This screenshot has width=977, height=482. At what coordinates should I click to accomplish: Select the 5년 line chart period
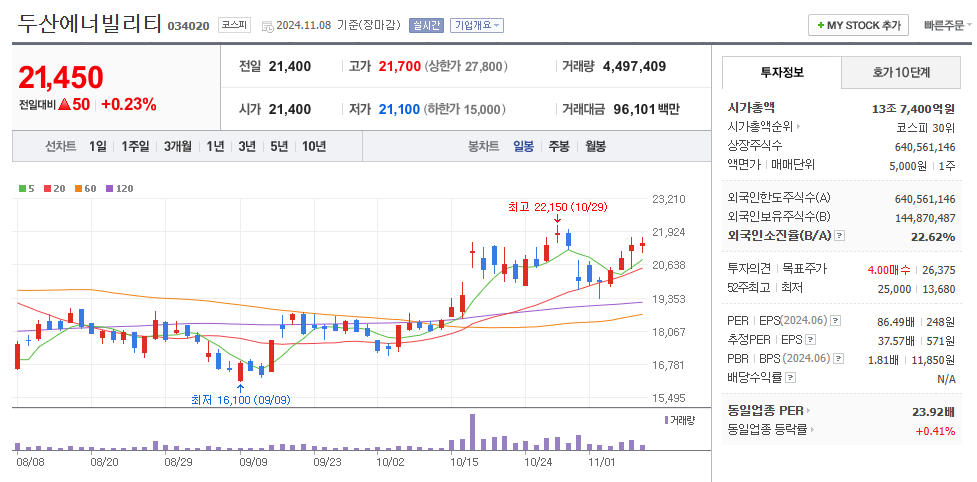coord(279,146)
